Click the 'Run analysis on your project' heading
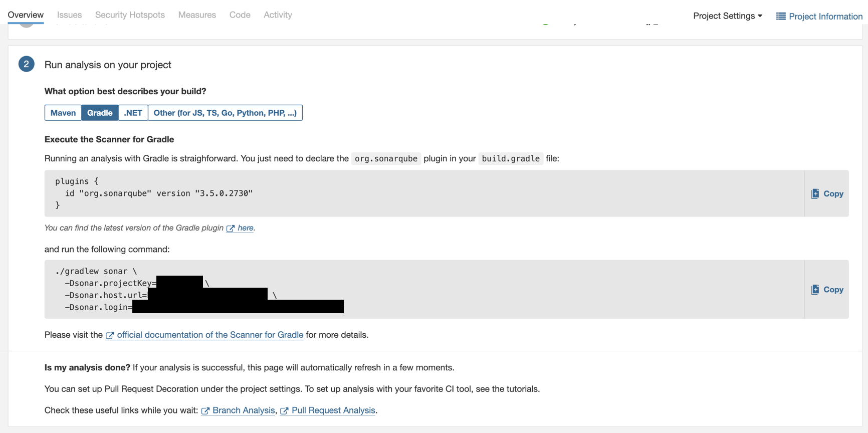The height and width of the screenshot is (433, 868). [x=108, y=65]
